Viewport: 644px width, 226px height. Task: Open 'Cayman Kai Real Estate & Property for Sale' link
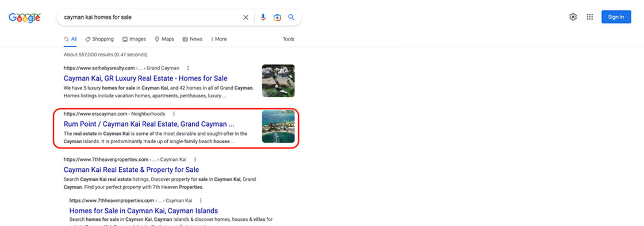[x=132, y=170]
